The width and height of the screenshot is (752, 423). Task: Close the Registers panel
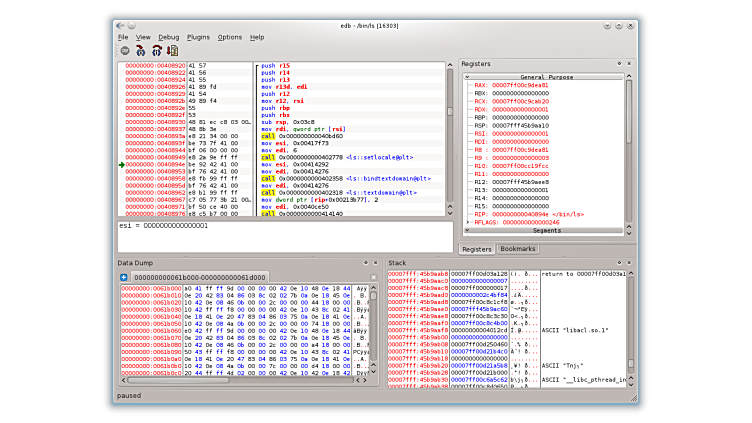point(631,64)
